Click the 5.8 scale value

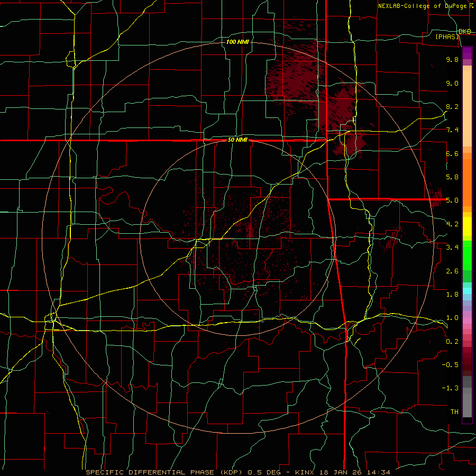pos(452,177)
